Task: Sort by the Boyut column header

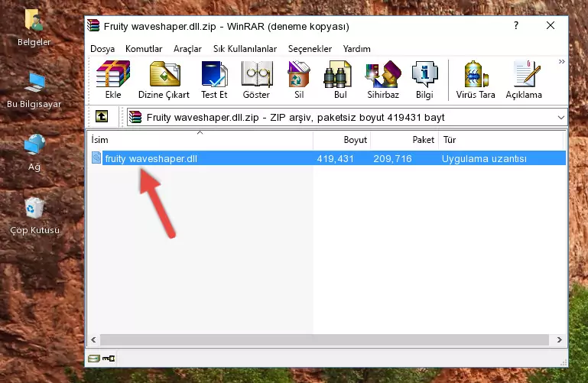Action: pos(342,139)
